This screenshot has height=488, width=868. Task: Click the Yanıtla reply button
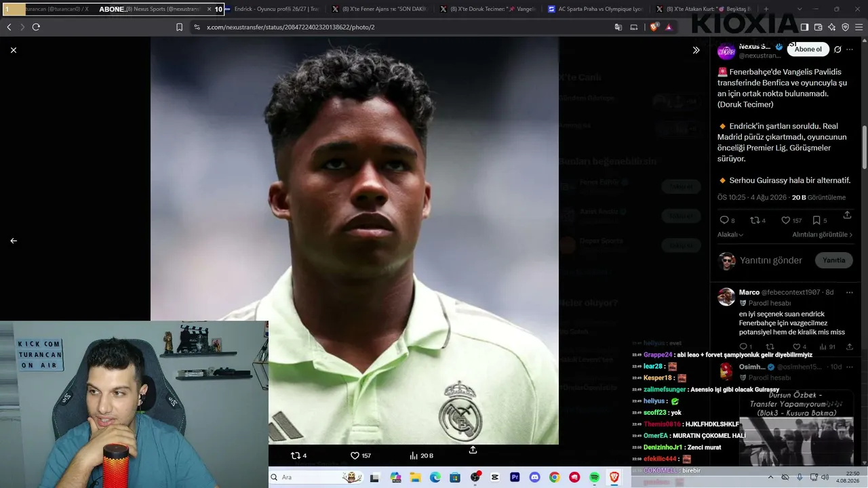coord(834,260)
